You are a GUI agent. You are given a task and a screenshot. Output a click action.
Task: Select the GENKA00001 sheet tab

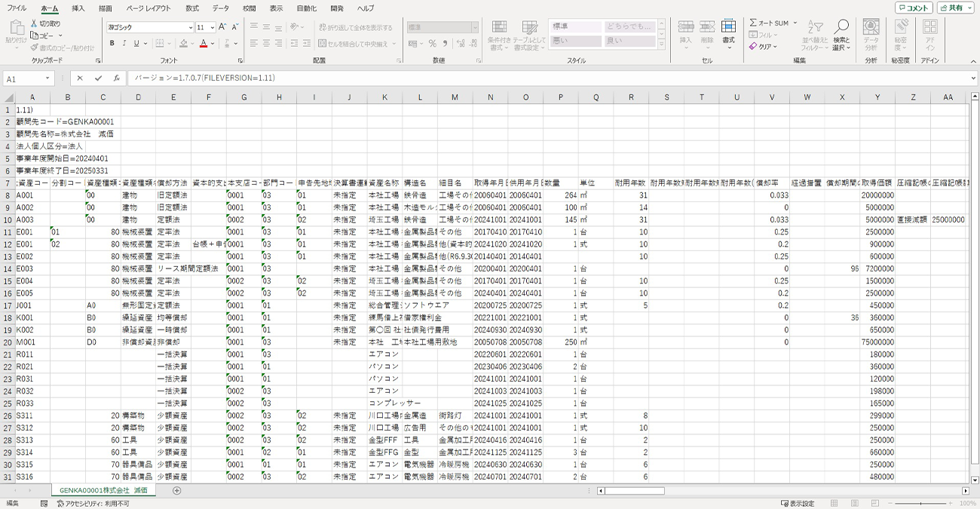click(x=104, y=491)
